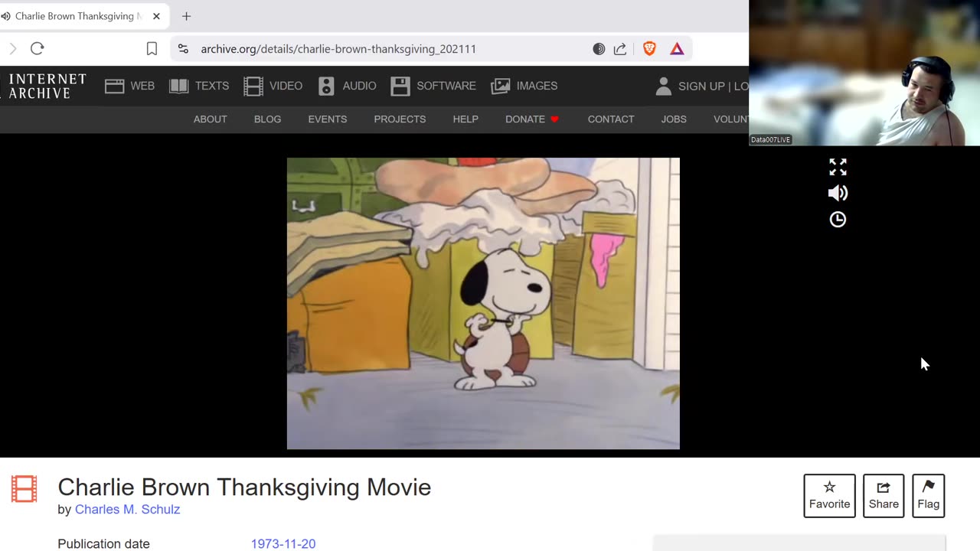Click the Charlie Brown Thanksgiving Movie title
Screen dimensions: 980x551
click(x=244, y=487)
